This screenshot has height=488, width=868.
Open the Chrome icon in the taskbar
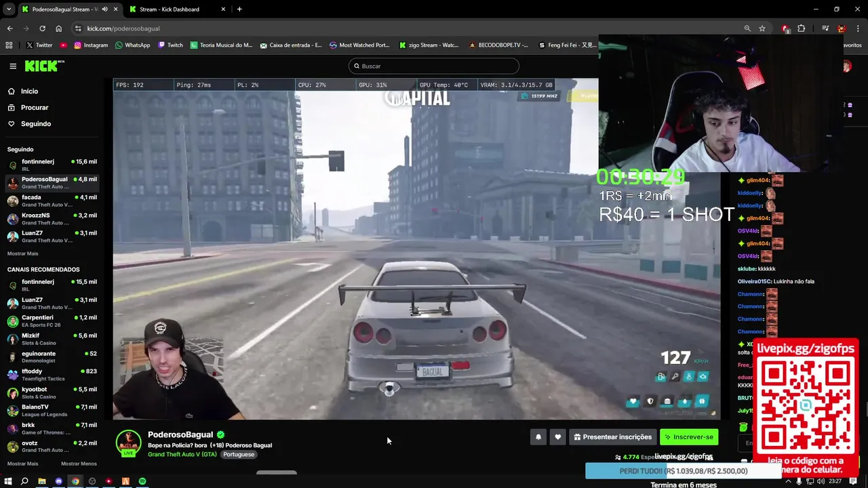(x=75, y=481)
